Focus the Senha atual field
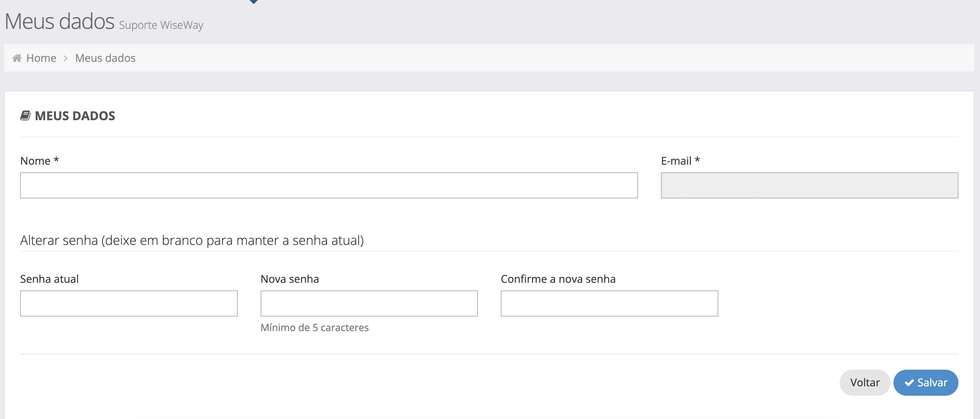The height and width of the screenshot is (419, 980). tap(129, 303)
